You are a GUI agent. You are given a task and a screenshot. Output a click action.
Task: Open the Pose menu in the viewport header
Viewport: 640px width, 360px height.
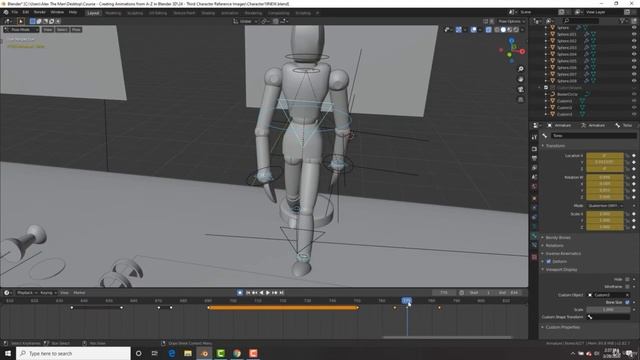tap(76, 30)
